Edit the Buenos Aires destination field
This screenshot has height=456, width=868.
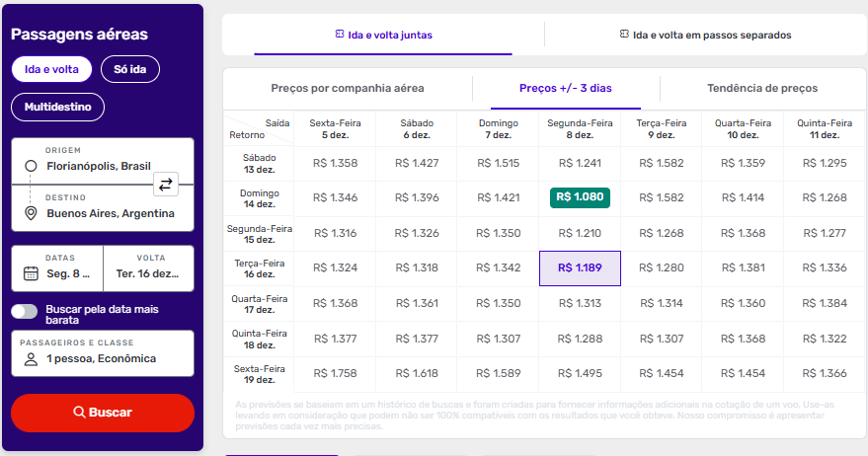point(110,213)
